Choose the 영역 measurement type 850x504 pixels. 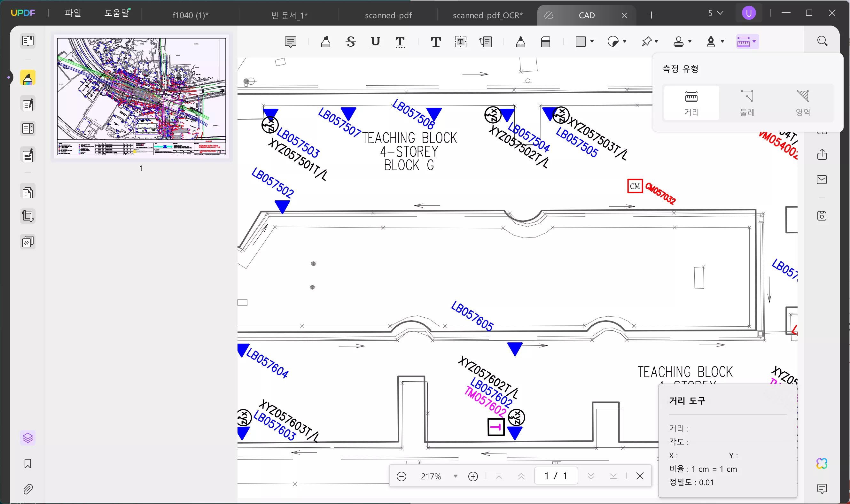pyautogui.click(x=803, y=103)
